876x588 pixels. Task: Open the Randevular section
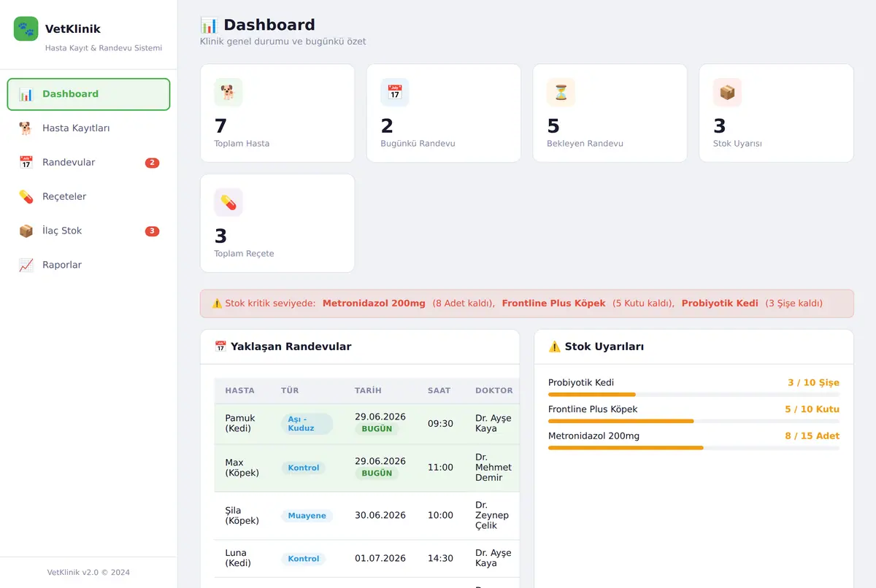click(88, 163)
